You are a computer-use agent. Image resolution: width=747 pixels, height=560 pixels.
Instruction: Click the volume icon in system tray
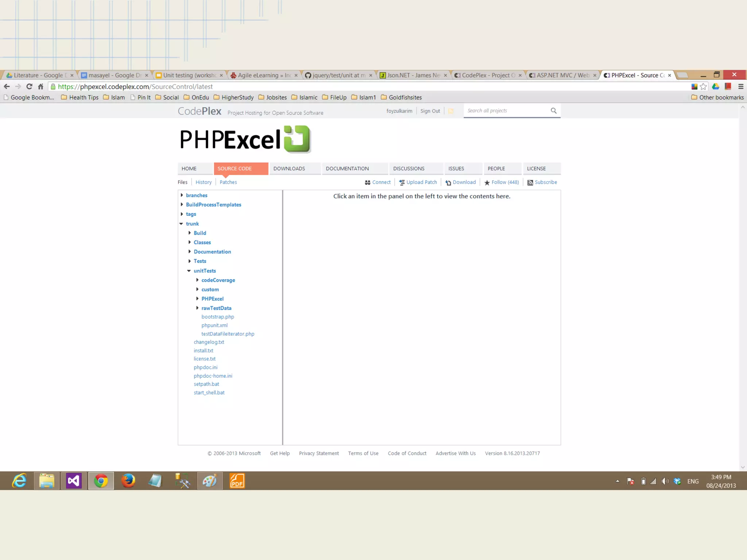pos(665,481)
